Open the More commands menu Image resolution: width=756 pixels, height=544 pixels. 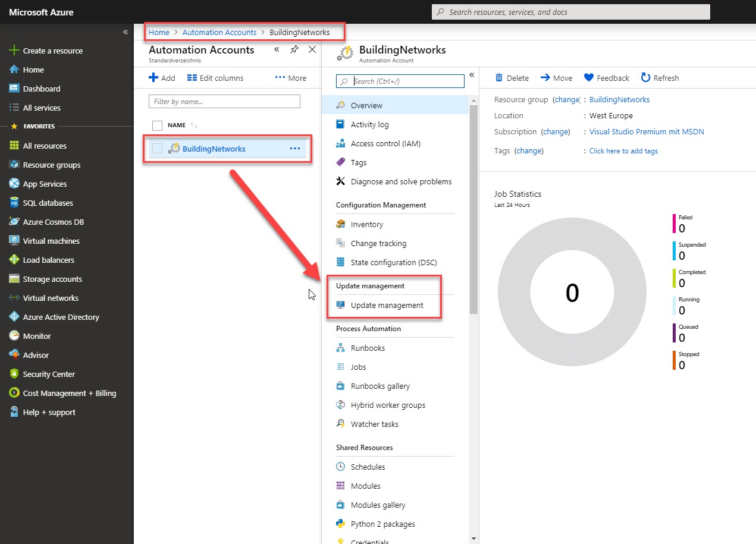291,78
